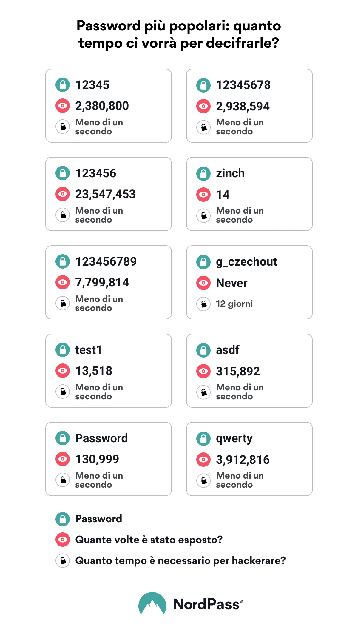Click the legend text Quante volte è stato esposto?
358x644 pixels.
click(x=149, y=540)
